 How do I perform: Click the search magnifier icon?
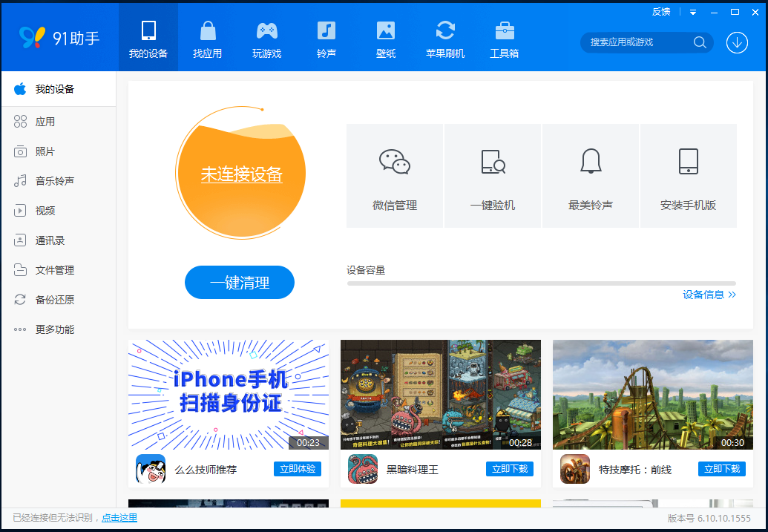[700, 42]
